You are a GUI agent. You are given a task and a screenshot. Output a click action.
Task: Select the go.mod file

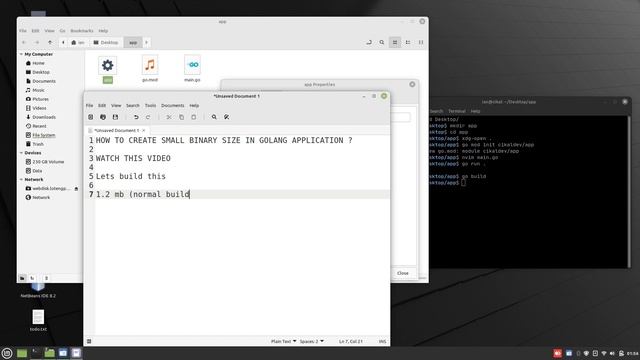[x=150, y=69]
